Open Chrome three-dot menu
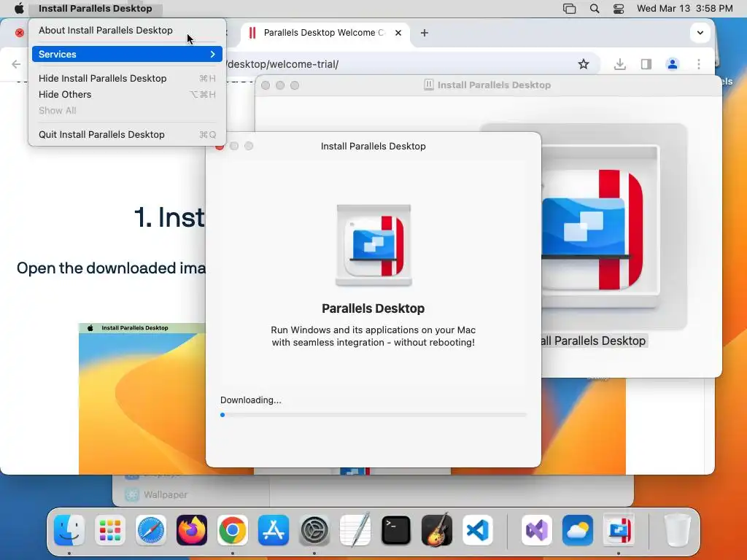 click(x=698, y=64)
